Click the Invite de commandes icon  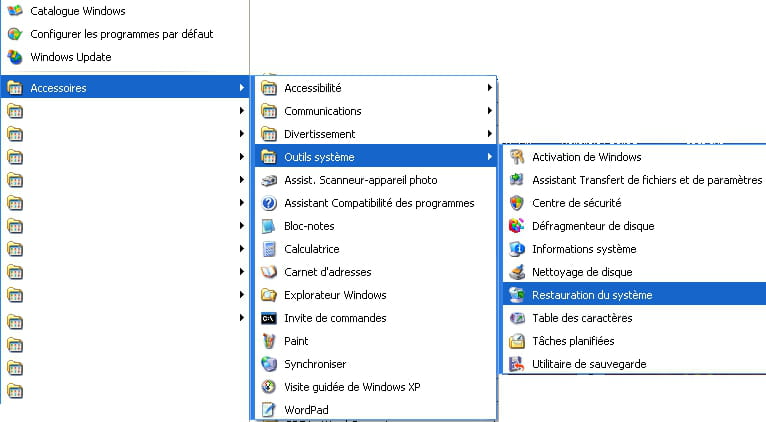(269, 318)
